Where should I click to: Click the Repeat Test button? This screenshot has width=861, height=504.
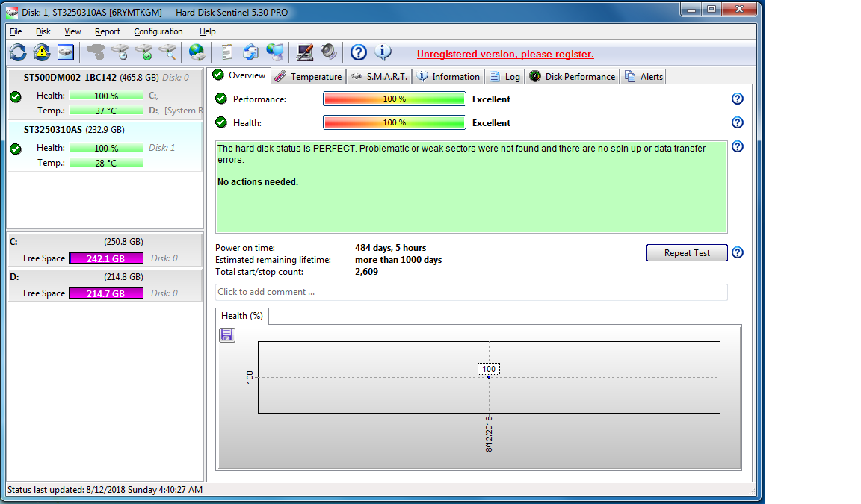(687, 253)
